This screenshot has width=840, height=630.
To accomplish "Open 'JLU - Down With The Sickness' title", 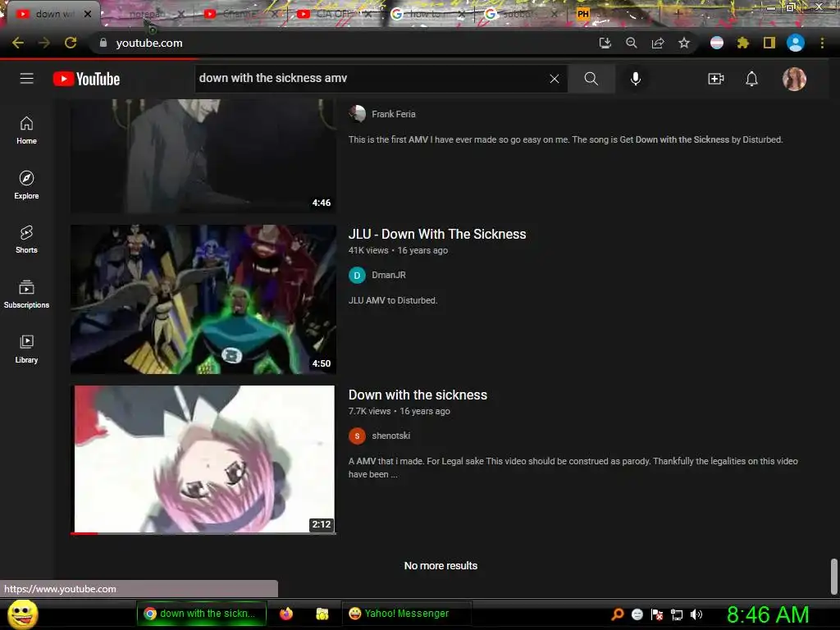I will (x=437, y=234).
